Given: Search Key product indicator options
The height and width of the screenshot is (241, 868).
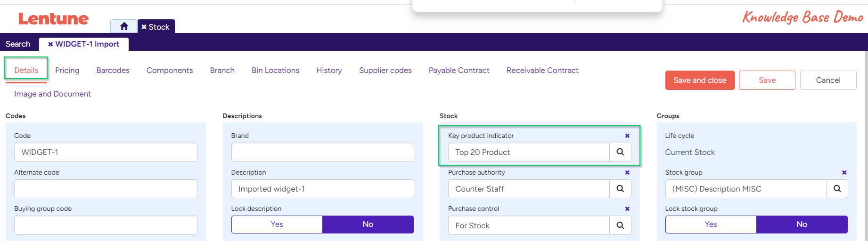Looking at the screenshot, I should point(620,152).
